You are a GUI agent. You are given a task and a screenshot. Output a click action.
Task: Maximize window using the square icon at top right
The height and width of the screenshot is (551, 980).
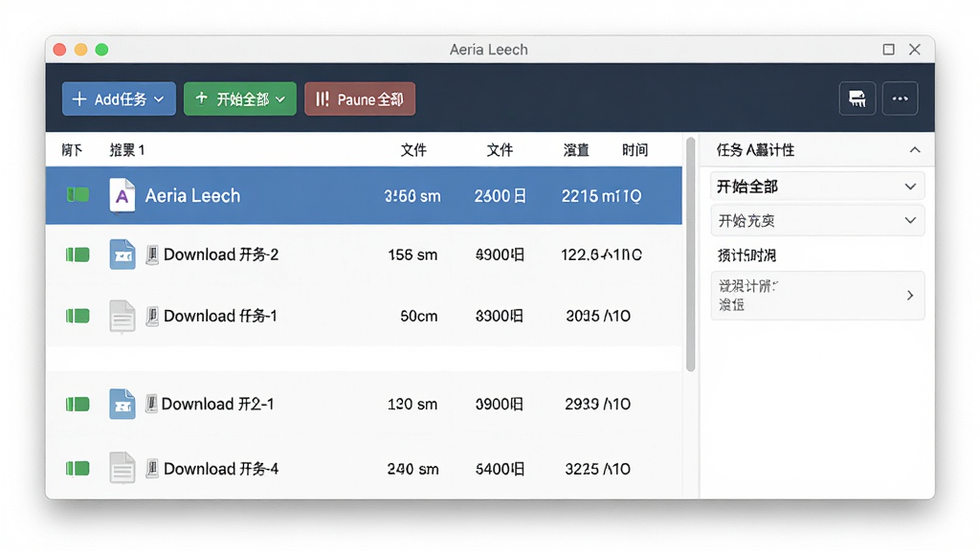[888, 50]
